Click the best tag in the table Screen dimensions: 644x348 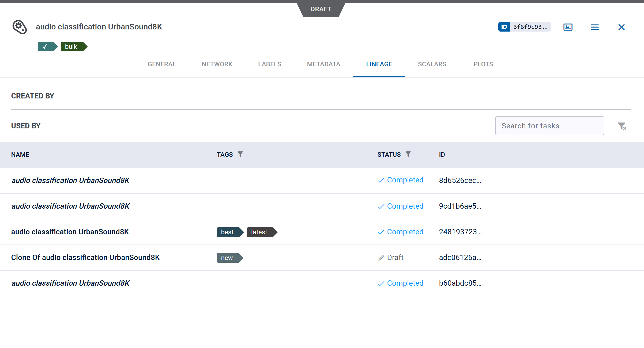pos(228,232)
